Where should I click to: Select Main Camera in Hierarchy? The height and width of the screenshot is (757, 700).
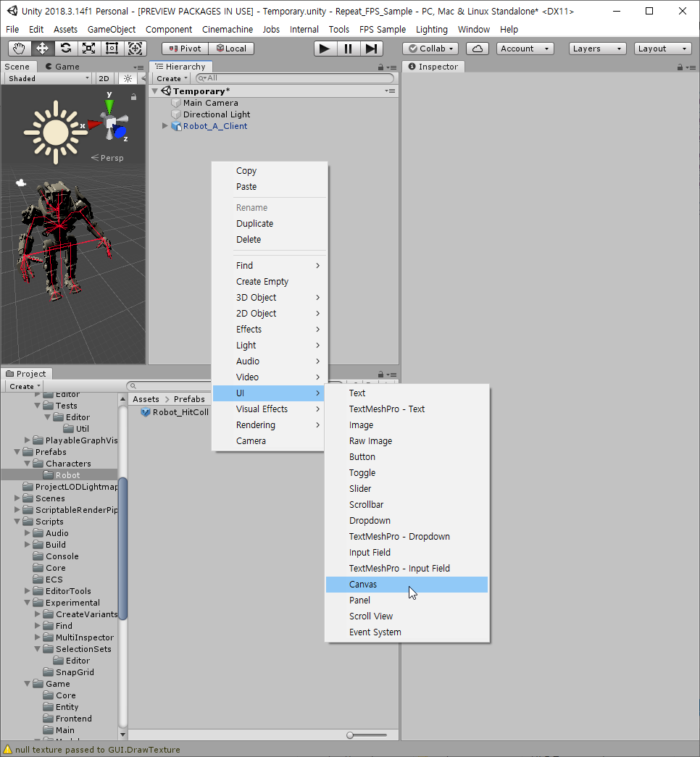click(x=211, y=103)
